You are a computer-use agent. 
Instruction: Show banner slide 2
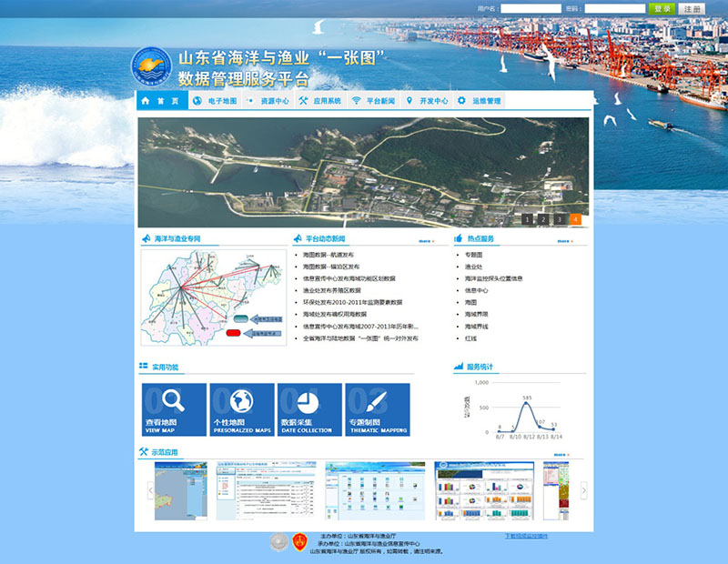[x=543, y=219]
